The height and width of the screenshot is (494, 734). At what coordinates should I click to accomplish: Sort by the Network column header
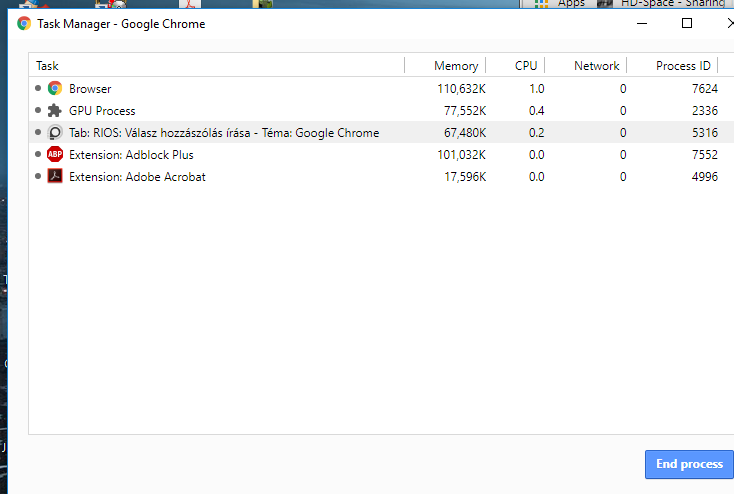pyautogui.click(x=596, y=66)
